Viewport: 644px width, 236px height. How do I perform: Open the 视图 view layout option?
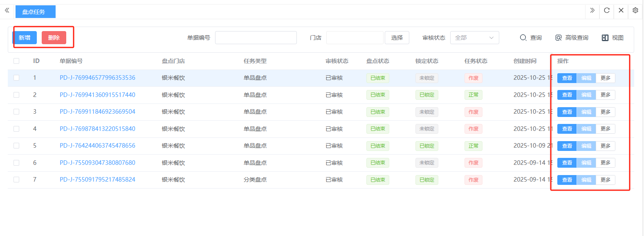[613, 38]
